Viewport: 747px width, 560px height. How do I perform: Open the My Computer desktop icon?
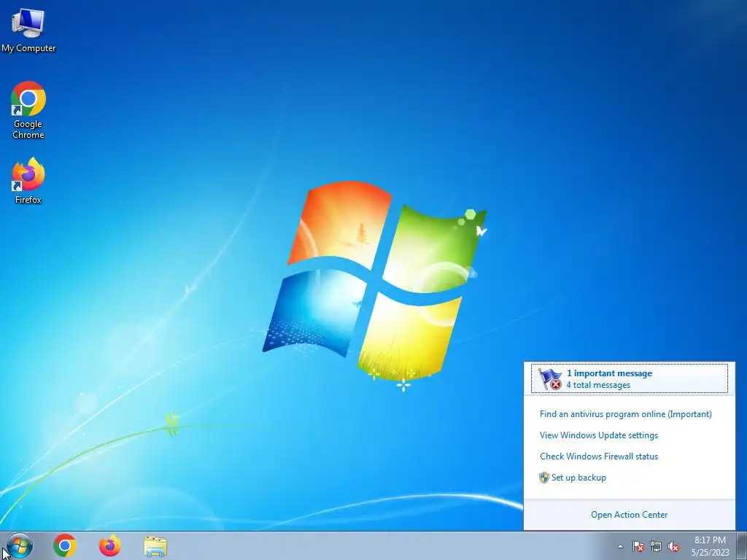pos(28,30)
